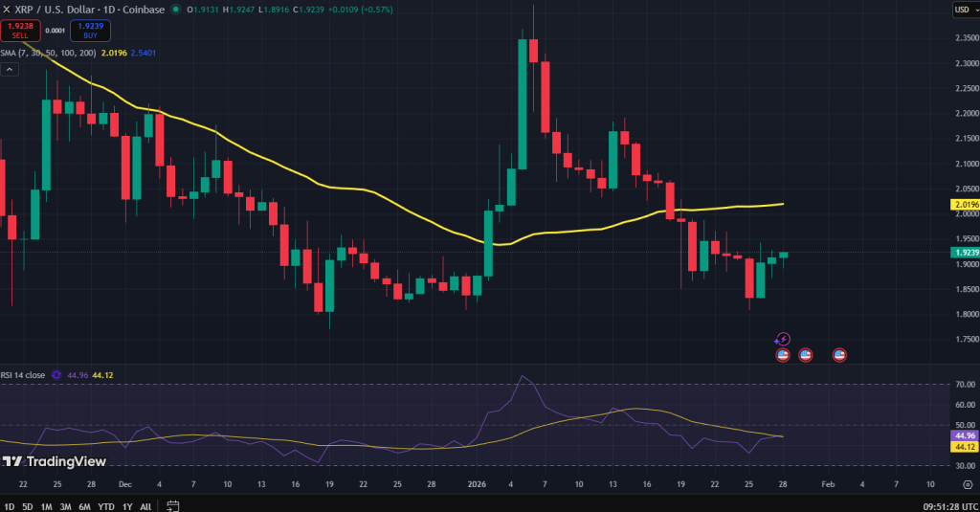Open the go-to-date calendar icon
The image size is (980, 512).
click(x=173, y=505)
